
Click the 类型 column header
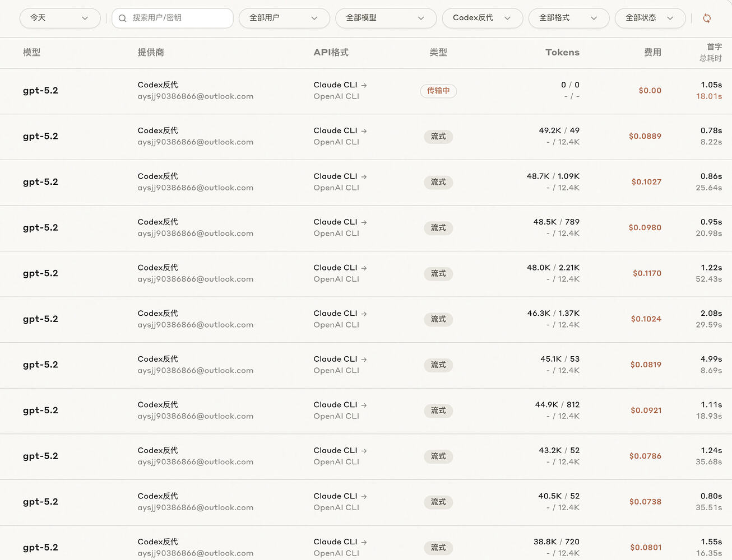coord(438,53)
